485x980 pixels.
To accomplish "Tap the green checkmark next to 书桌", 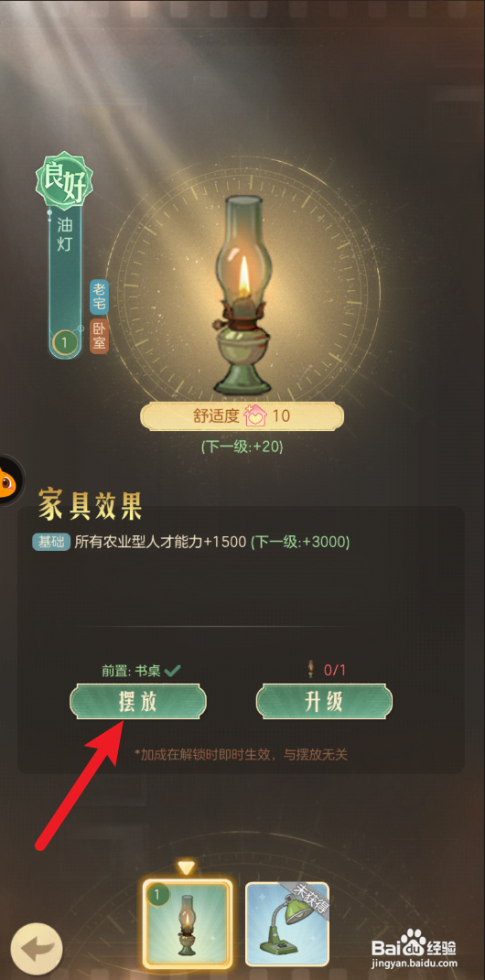I will 173,671.
